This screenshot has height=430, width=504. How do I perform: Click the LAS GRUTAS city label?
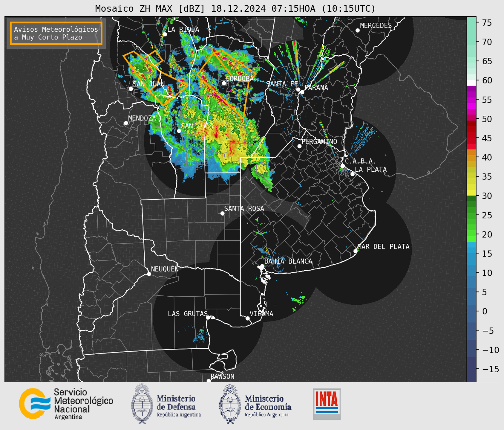pyautogui.click(x=188, y=314)
